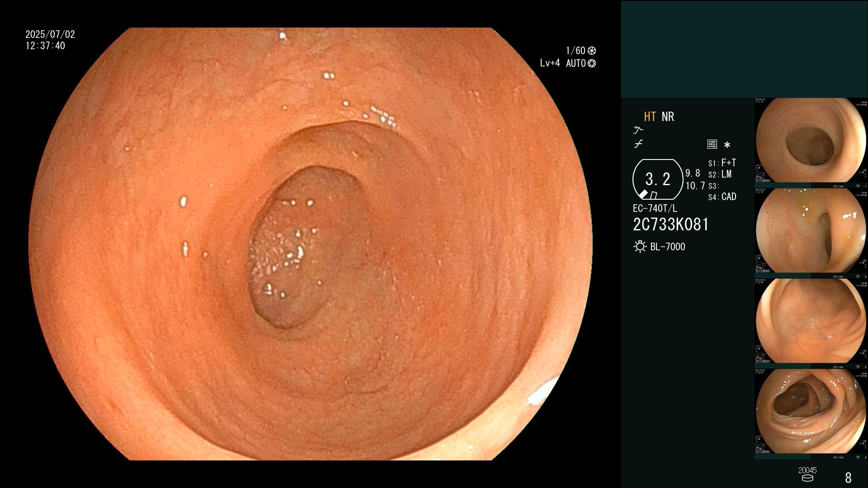868x488 pixels.
Task: Open the image settings sliders icon
Action: (712, 144)
